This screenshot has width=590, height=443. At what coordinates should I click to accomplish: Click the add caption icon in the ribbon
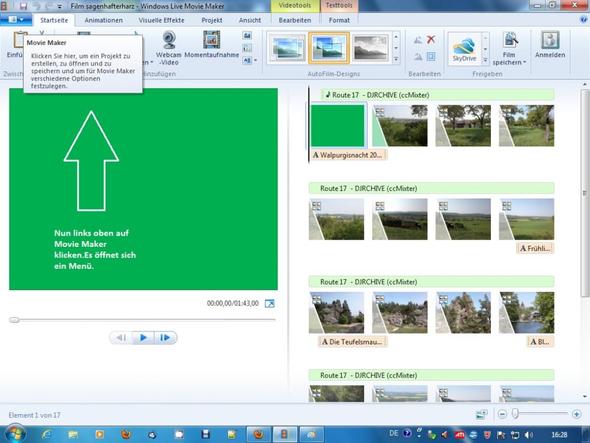coord(247,48)
